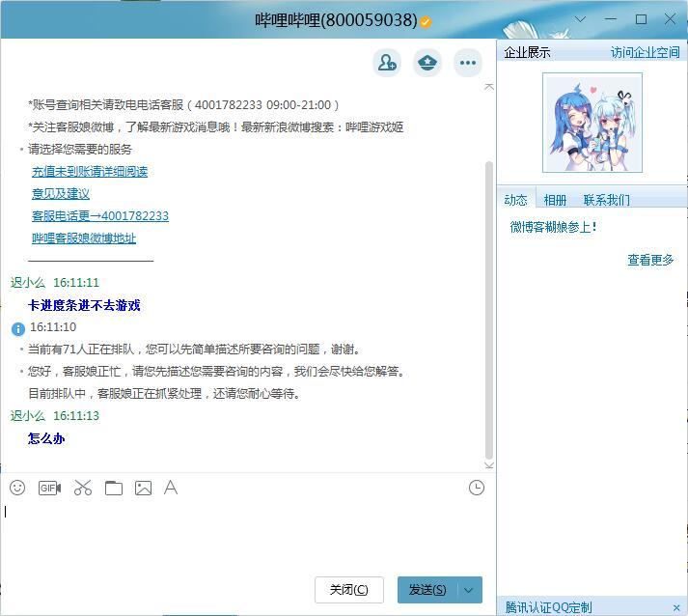Open the title bar dropdown chevron
Viewport: 688px width, 616px height.
click(x=580, y=19)
